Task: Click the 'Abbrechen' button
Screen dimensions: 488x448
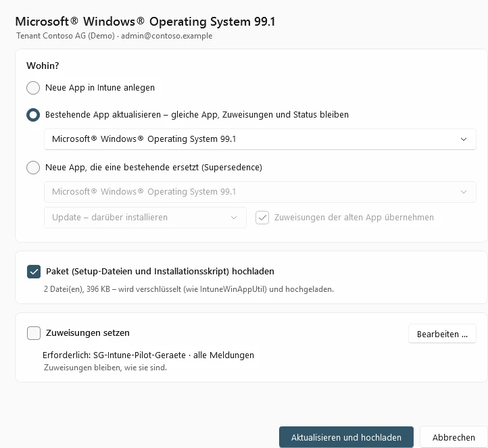Action: tap(454, 437)
